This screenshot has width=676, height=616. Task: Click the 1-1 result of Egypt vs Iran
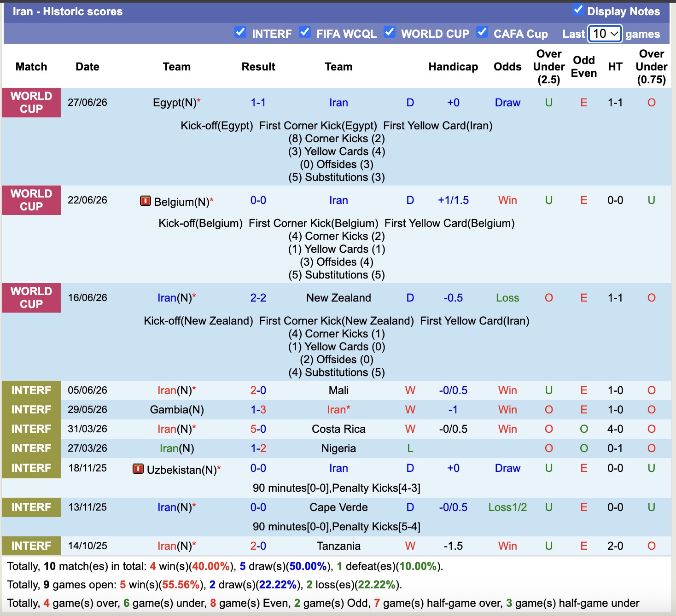coord(258,103)
